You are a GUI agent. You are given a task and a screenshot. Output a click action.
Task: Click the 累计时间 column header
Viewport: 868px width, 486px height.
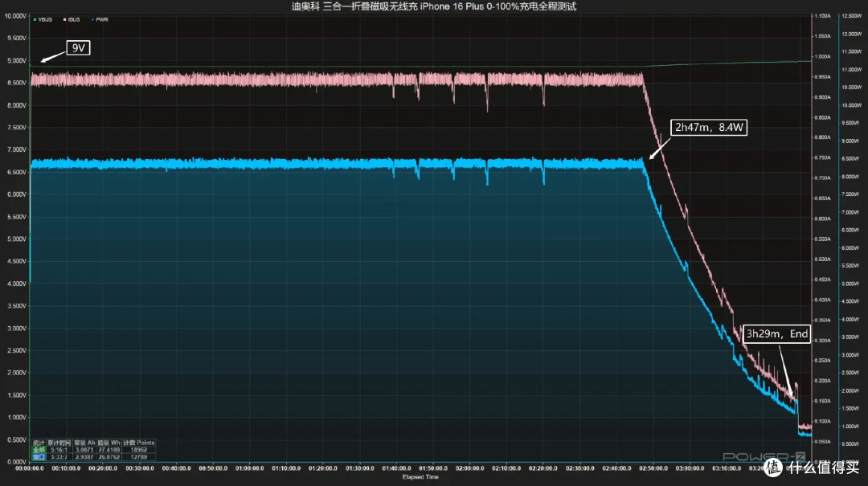point(59,443)
